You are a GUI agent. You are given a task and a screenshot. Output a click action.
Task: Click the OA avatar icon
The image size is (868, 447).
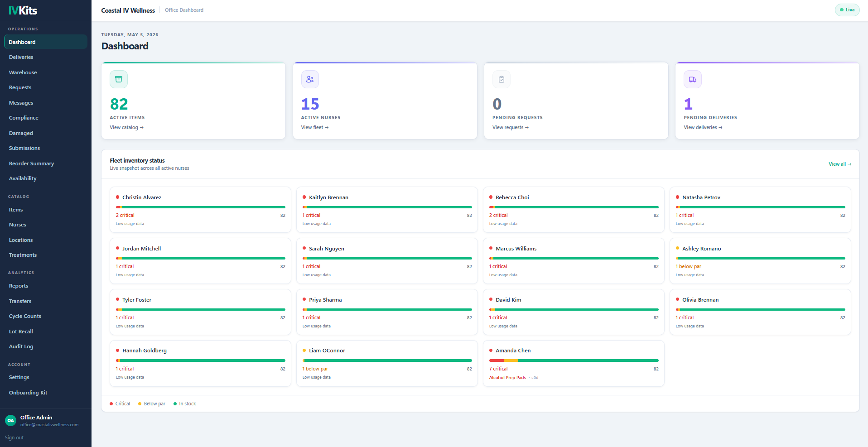pos(10,420)
